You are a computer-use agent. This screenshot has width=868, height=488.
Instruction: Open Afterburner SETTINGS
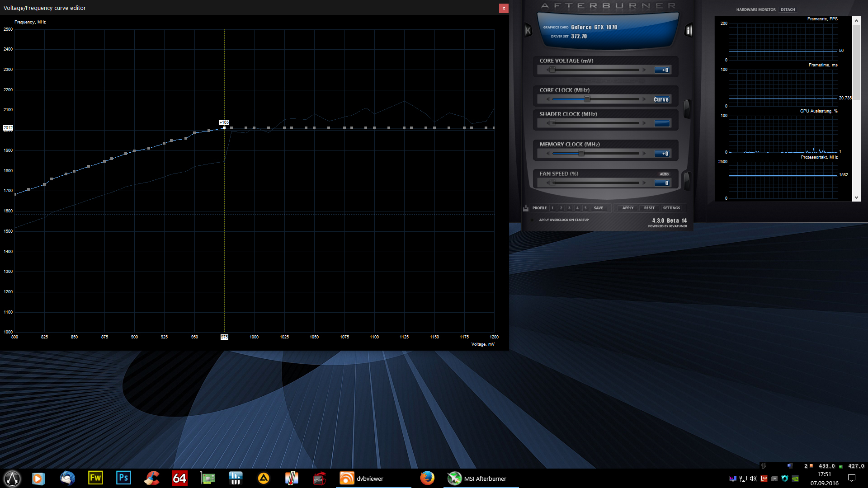coord(671,208)
